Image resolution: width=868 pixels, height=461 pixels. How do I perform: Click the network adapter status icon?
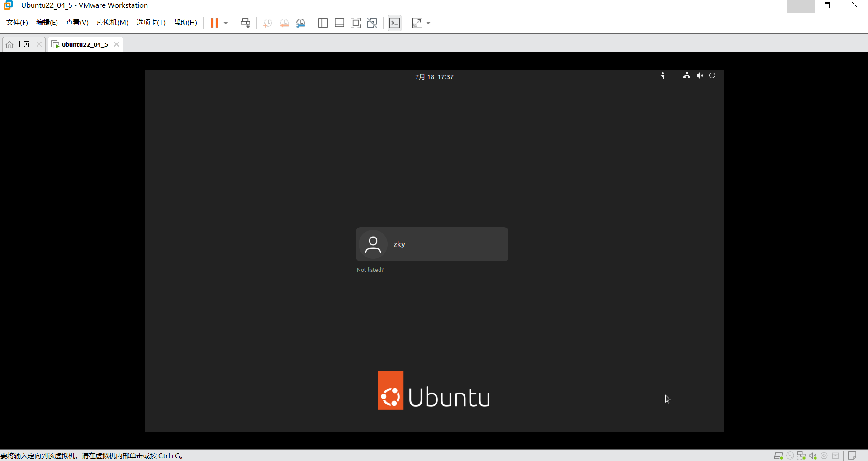pyautogui.click(x=802, y=456)
